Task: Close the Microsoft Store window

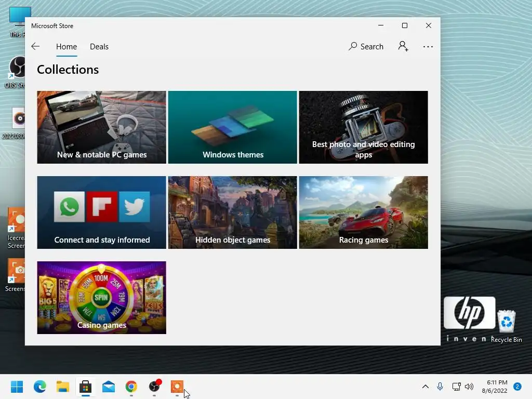Action: tap(429, 25)
